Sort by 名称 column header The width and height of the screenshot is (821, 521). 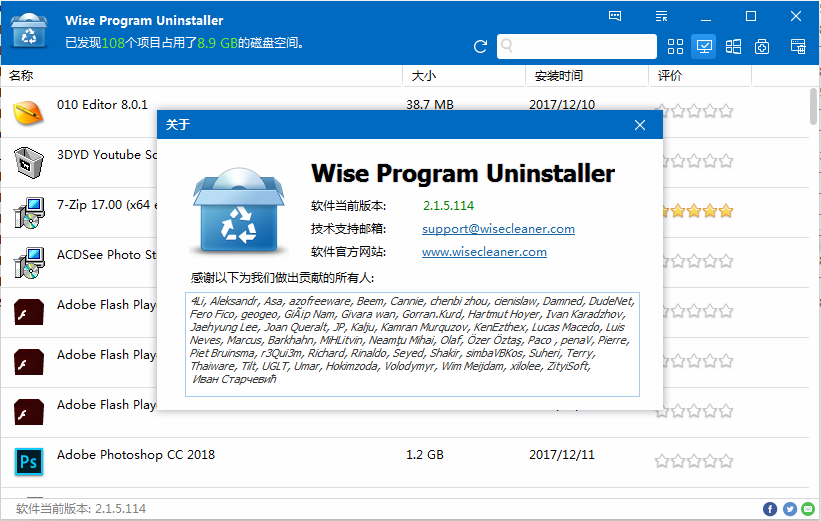click(202, 76)
